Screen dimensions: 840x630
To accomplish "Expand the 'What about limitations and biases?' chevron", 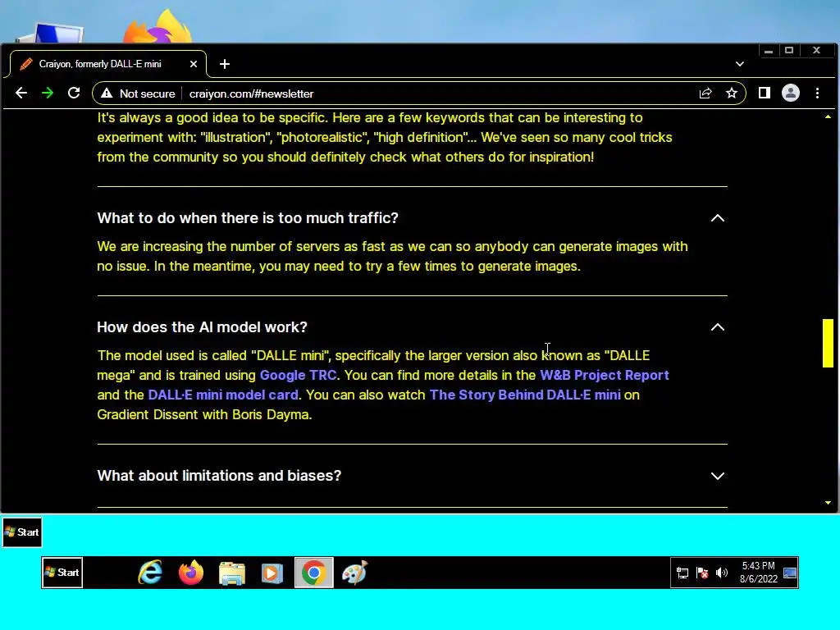I will pos(717,476).
